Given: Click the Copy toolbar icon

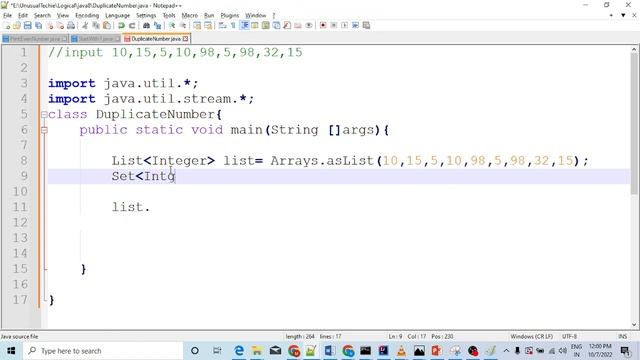Looking at the screenshot, I should (96, 26).
